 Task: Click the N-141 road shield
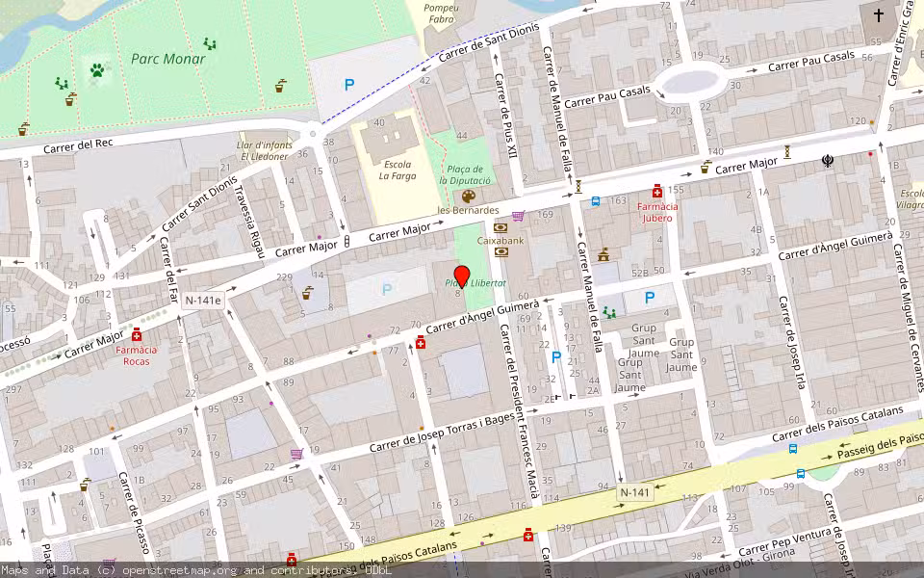pyautogui.click(x=635, y=492)
